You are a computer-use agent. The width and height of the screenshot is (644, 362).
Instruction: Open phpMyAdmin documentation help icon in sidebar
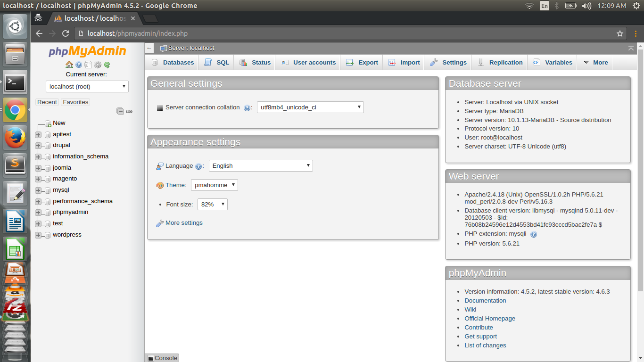click(x=79, y=65)
